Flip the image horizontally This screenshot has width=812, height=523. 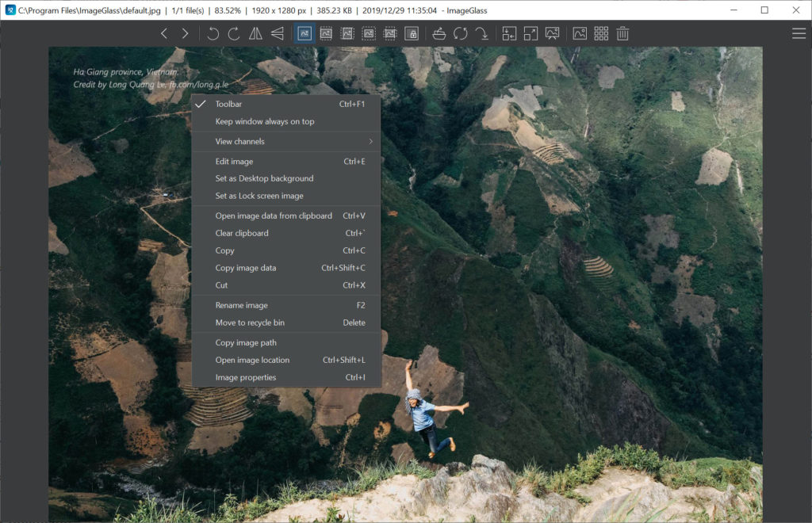tap(255, 33)
